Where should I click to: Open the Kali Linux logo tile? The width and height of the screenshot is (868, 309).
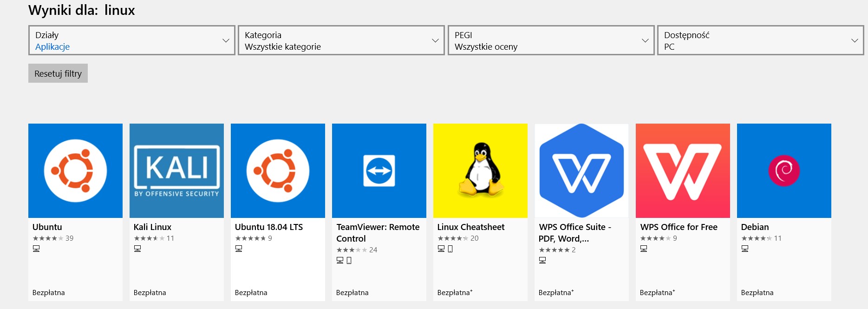(x=176, y=171)
